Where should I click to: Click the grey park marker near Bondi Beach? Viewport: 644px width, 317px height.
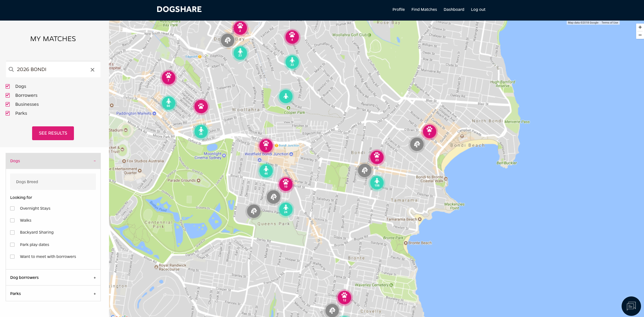[x=417, y=144]
